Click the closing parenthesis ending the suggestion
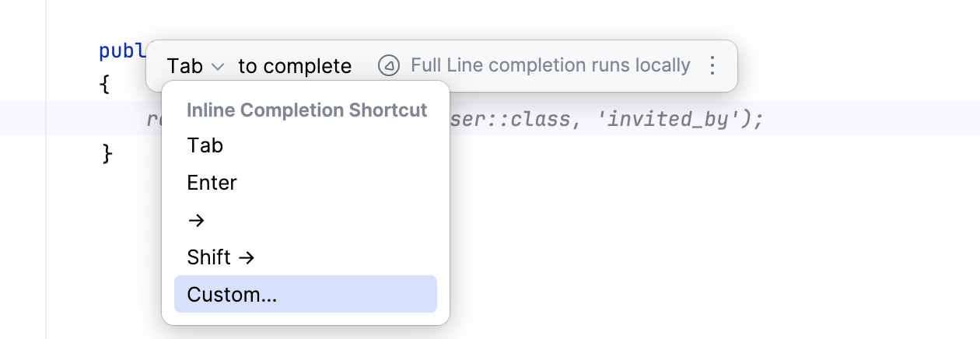Viewport: 980px width, 339px height. pyautogui.click(x=747, y=120)
